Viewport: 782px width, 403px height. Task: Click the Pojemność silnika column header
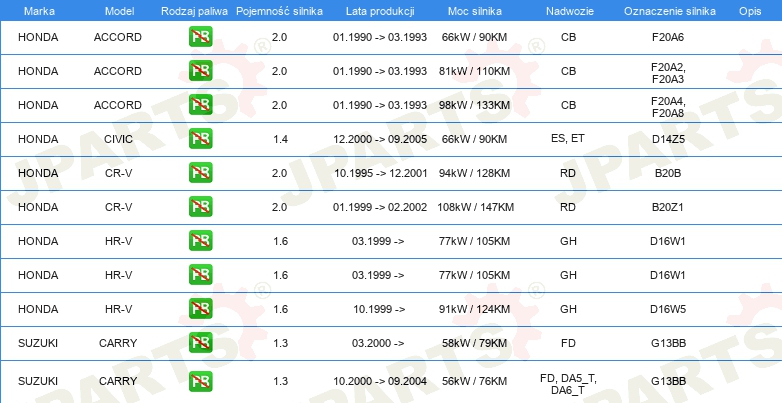[279, 11]
